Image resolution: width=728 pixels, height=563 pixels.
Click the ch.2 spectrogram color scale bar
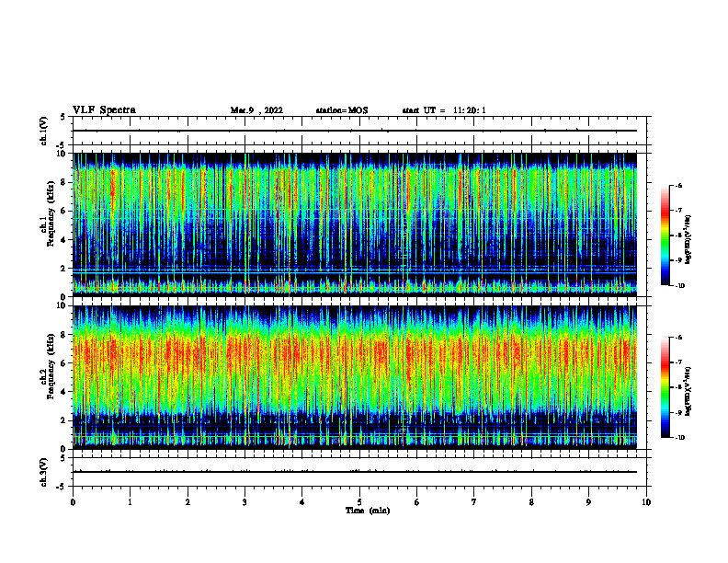click(x=665, y=387)
